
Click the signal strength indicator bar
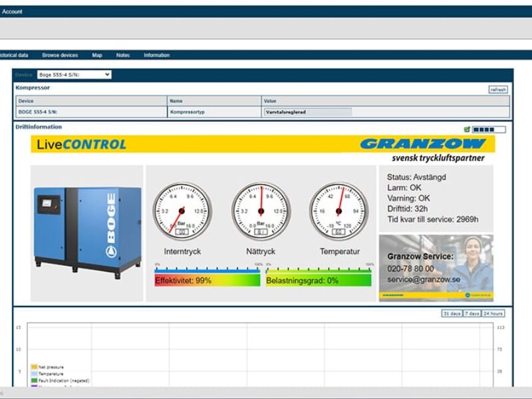click(x=489, y=130)
